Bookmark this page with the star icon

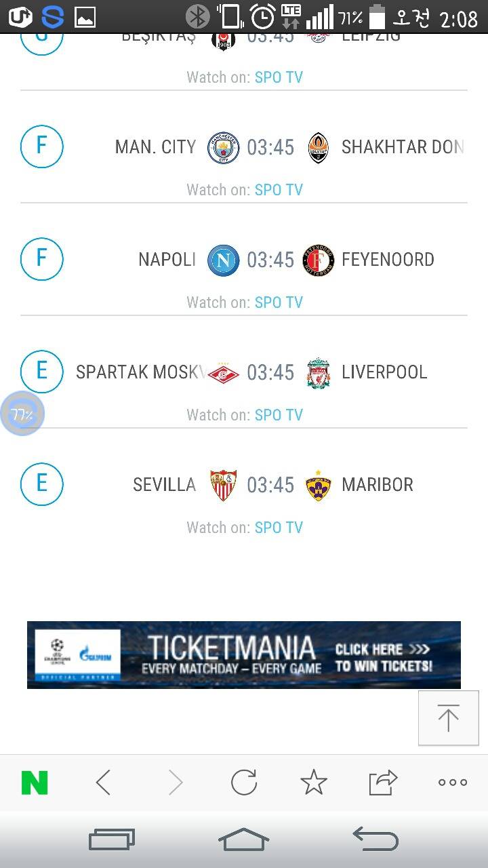[314, 783]
